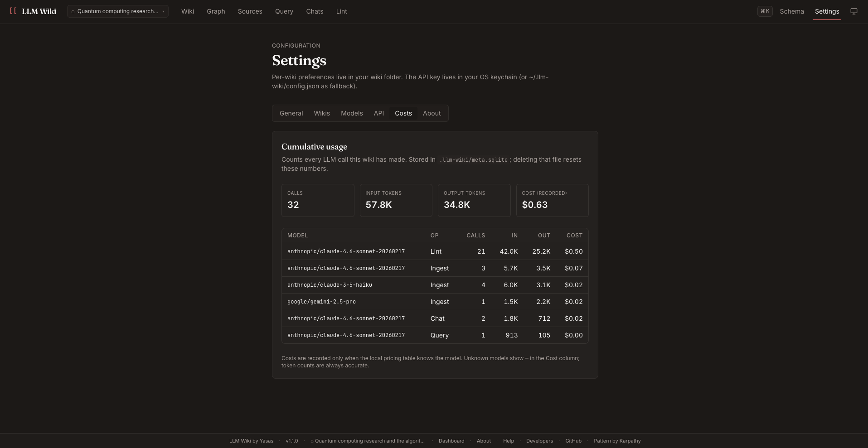
Task: Select Settings in the top bar
Action: coord(827,11)
